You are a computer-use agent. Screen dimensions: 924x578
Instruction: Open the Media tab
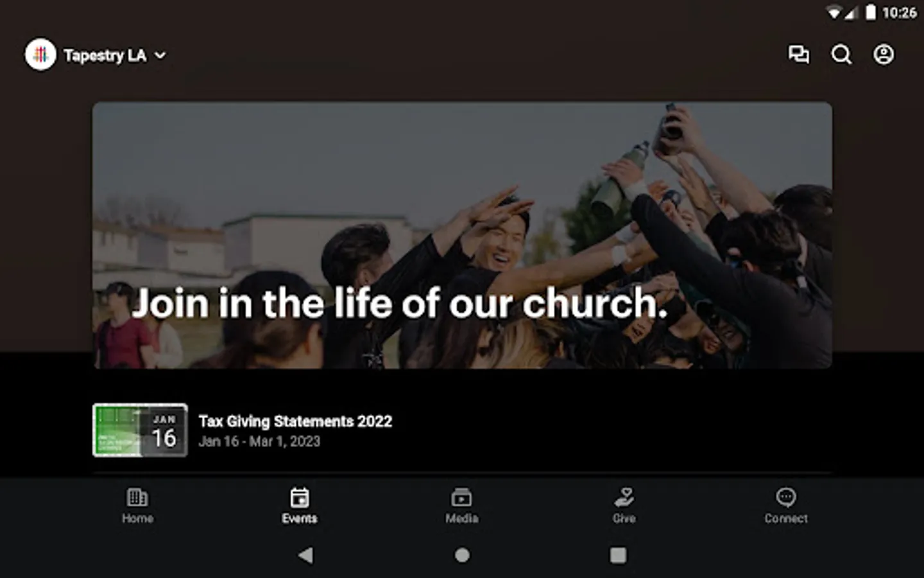(462, 506)
